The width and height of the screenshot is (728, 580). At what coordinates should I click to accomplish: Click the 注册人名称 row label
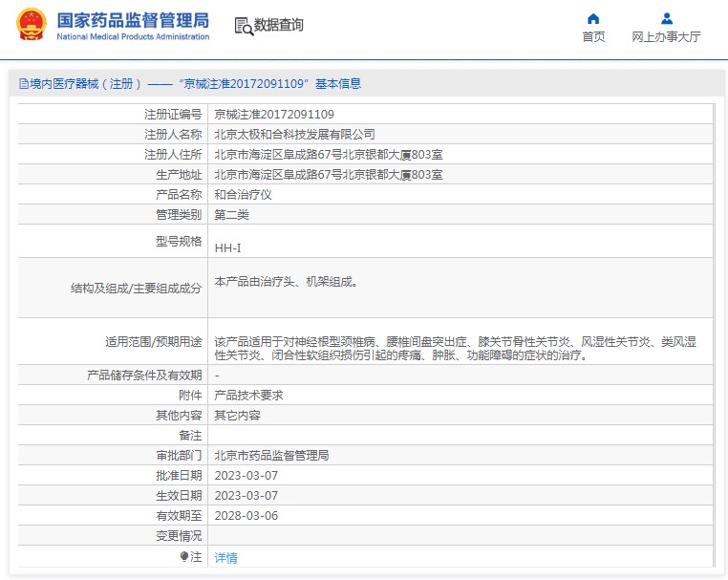173,134
